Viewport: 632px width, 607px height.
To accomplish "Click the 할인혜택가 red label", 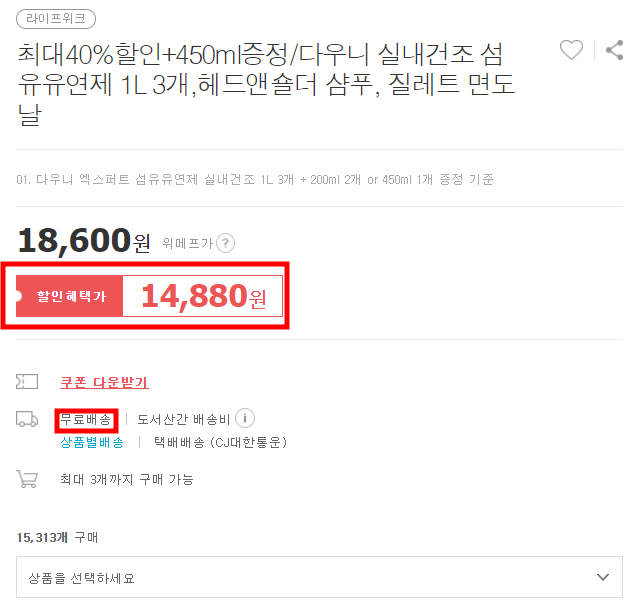I will click(x=69, y=296).
